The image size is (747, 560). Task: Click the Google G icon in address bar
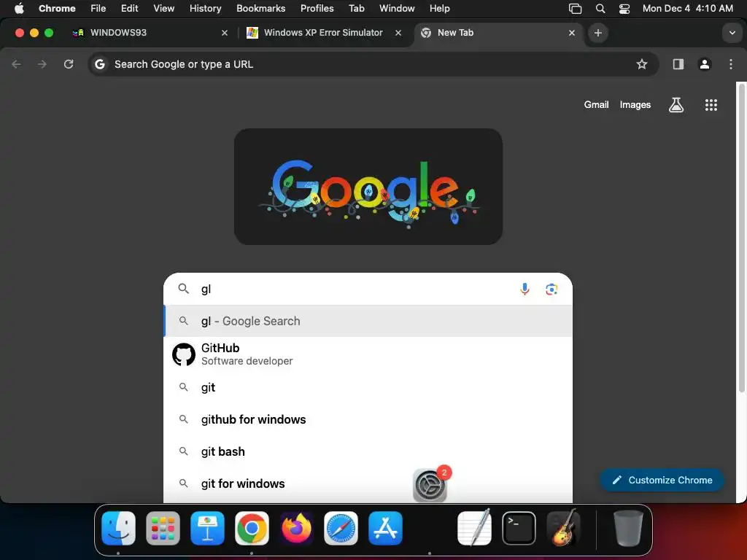pyautogui.click(x=99, y=64)
